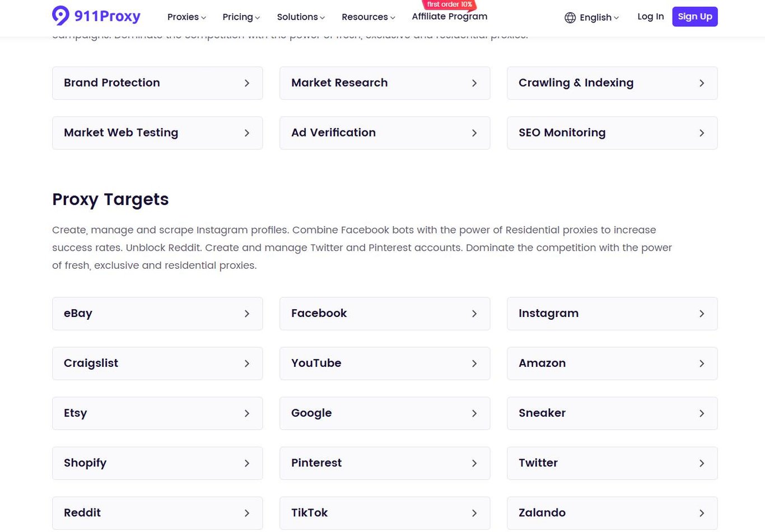Click the 911Proxy logo
The width and height of the screenshot is (765, 532).
(x=96, y=16)
